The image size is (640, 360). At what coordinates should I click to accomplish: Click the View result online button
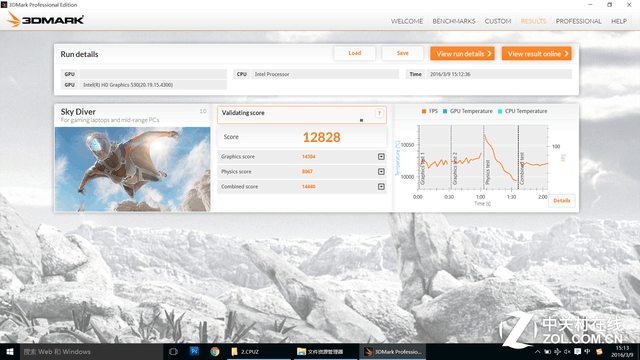tap(536, 53)
